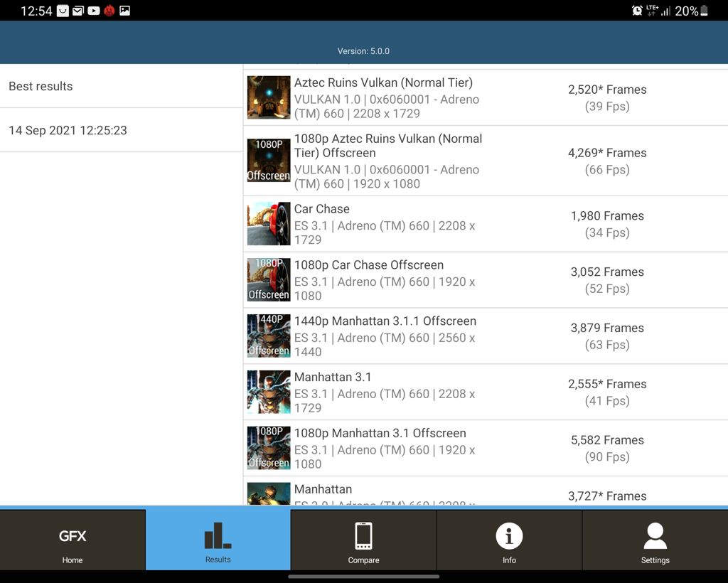Viewport: 728px width, 583px height.
Task: Open Aztec Ruins Vulkan Normal Tier thumbnail
Action: 269,97
